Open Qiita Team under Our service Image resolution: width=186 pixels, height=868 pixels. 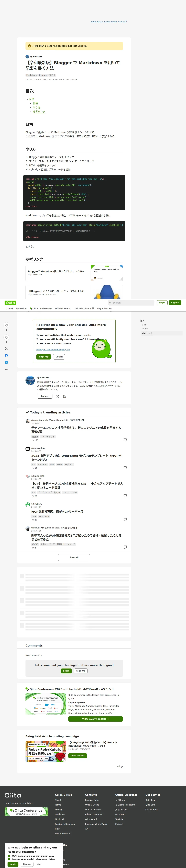click(x=151, y=800)
